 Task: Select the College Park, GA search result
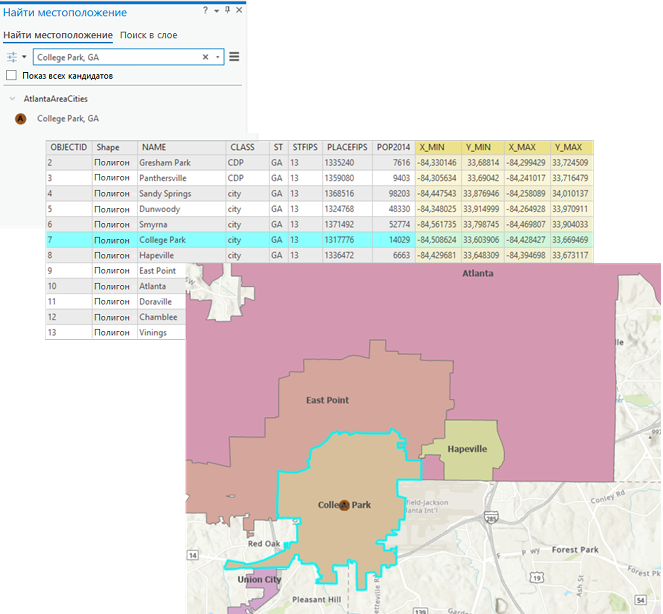tap(68, 119)
